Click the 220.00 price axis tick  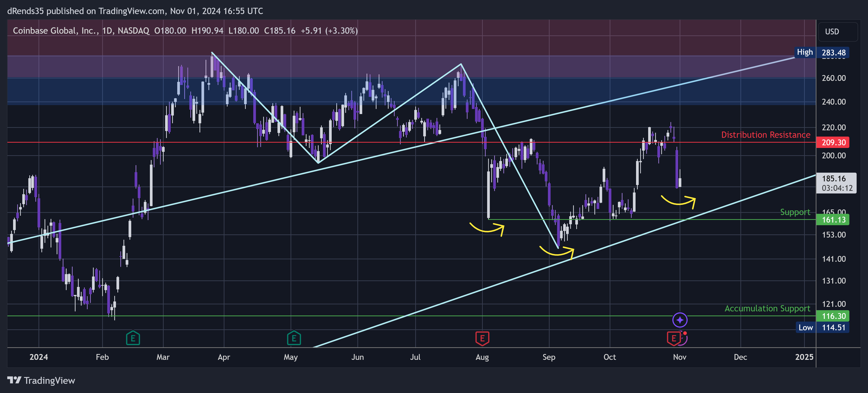834,127
